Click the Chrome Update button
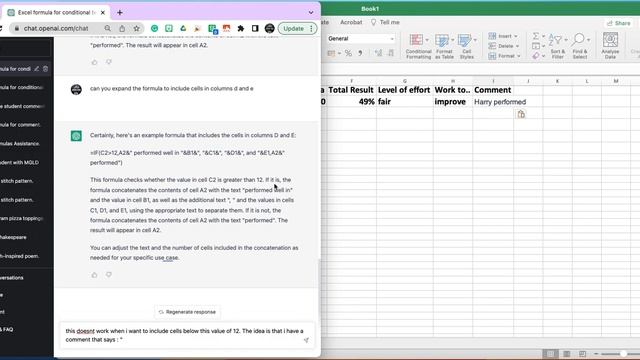Viewport: 640px width, 360px height. 293,29
